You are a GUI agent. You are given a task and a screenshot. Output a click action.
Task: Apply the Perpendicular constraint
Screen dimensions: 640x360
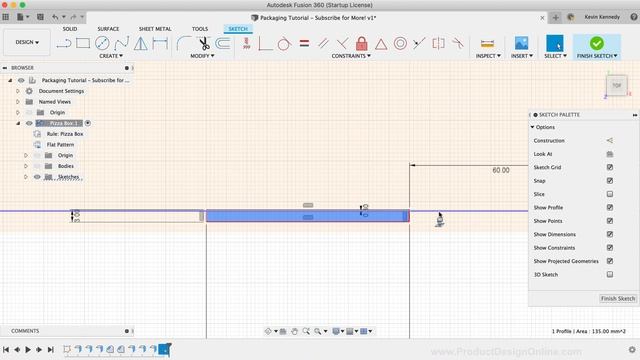[x=342, y=43]
